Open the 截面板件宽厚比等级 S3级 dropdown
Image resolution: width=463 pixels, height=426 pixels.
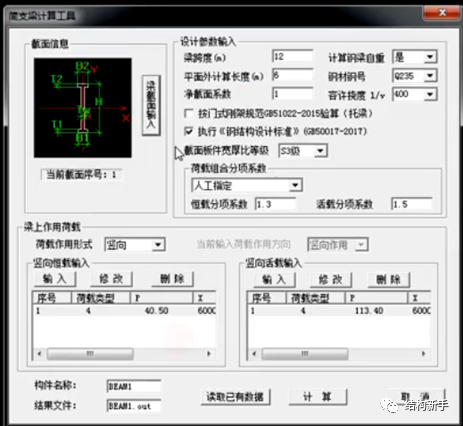point(320,151)
